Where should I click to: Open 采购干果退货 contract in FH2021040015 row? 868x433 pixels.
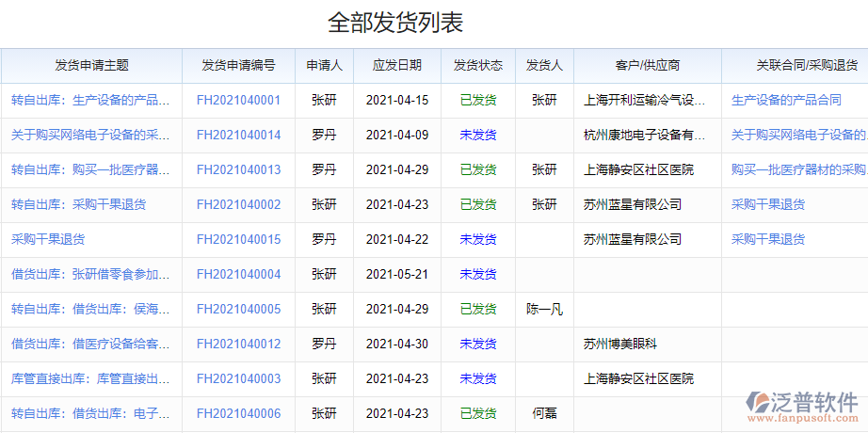(x=768, y=240)
